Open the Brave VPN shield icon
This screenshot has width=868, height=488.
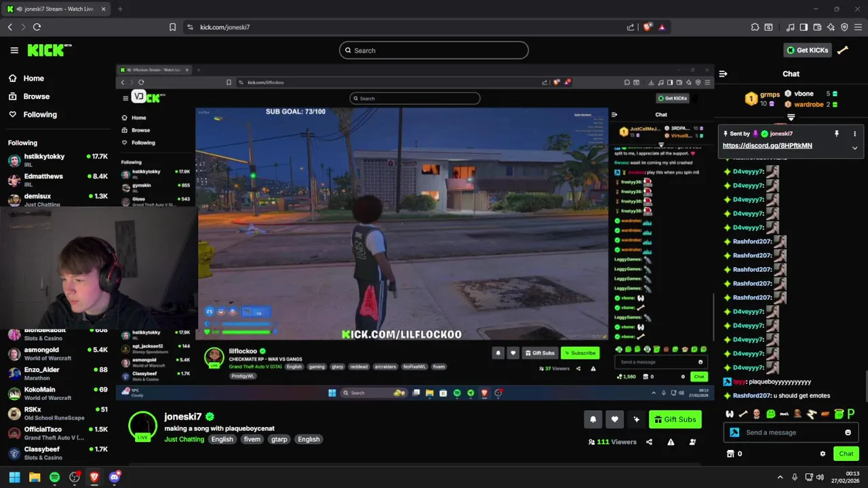click(844, 27)
